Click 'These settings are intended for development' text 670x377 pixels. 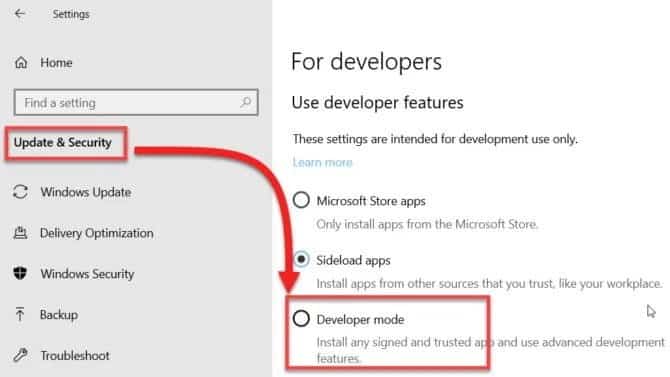435,139
